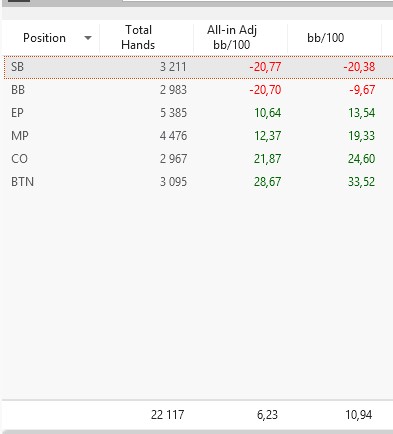This screenshot has width=393, height=434.
Task: Sort by bb/100 column header
Action: pos(326,38)
